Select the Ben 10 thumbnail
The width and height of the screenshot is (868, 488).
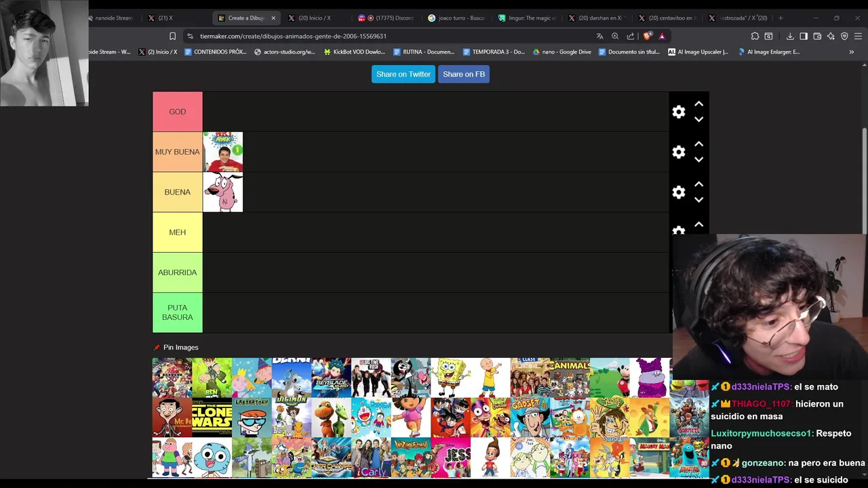212,378
